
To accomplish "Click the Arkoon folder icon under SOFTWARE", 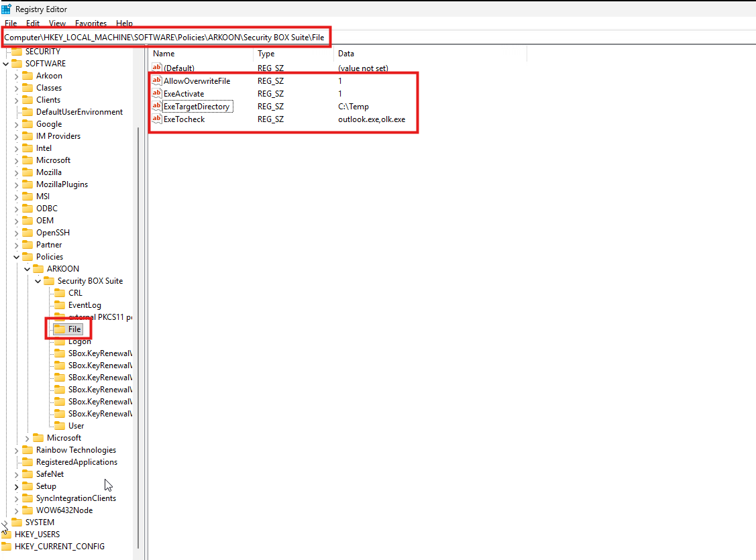I will [x=28, y=76].
